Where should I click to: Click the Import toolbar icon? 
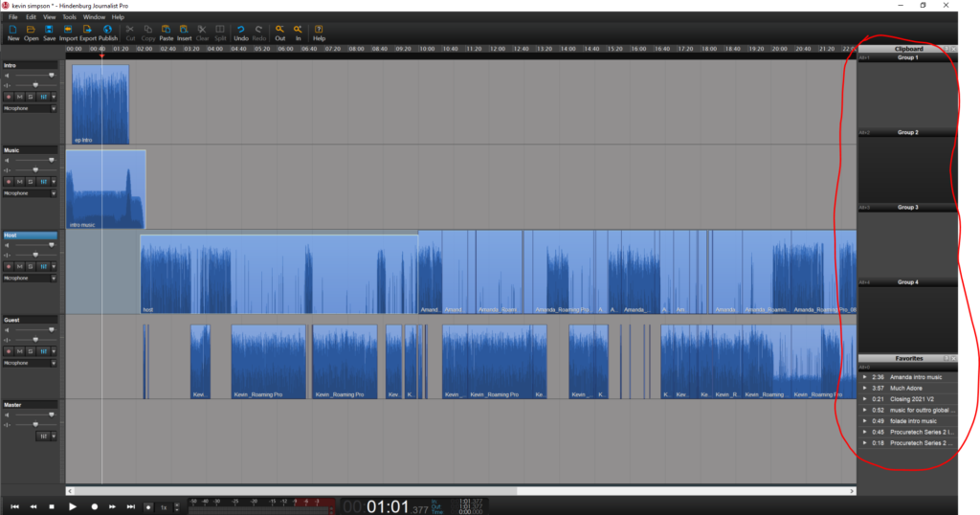click(69, 30)
